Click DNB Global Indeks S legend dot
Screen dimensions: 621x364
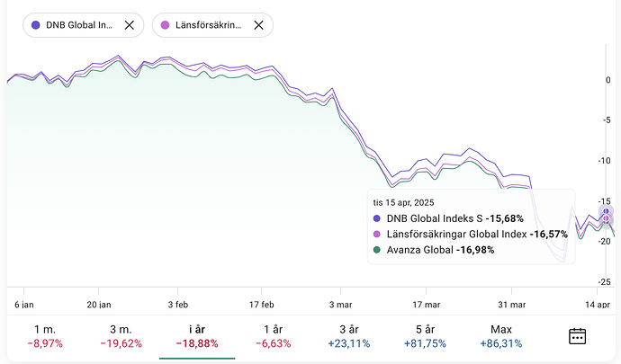click(x=377, y=218)
